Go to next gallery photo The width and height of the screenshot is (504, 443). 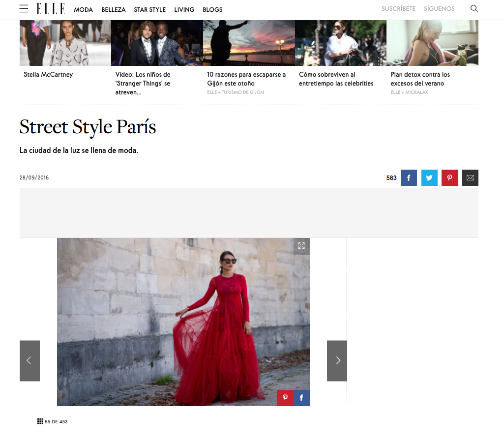337,361
